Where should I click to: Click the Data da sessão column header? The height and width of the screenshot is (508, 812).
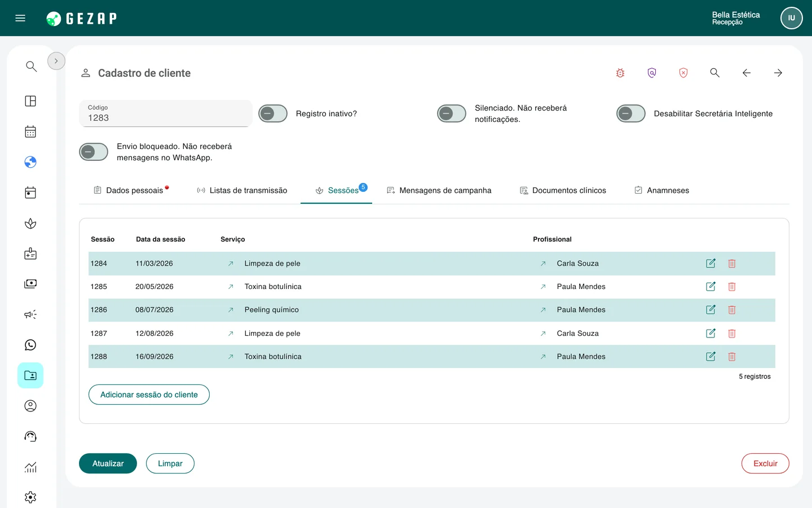pos(161,239)
